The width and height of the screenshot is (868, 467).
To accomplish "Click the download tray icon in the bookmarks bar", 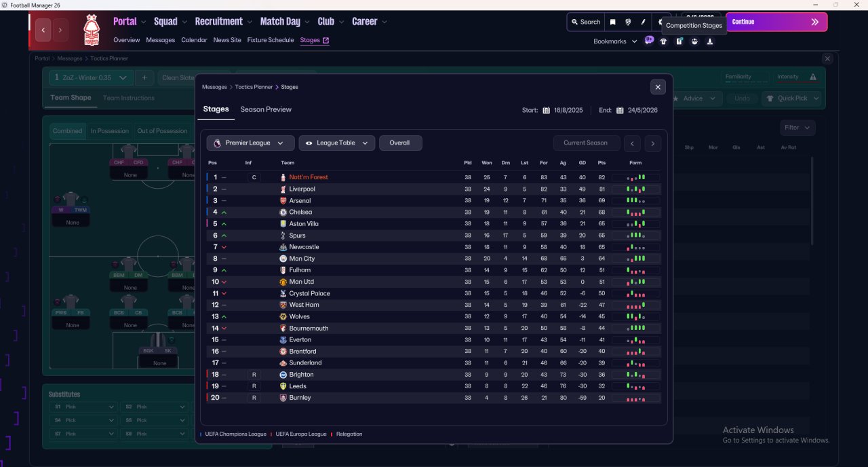I will pyautogui.click(x=710, y=41).
